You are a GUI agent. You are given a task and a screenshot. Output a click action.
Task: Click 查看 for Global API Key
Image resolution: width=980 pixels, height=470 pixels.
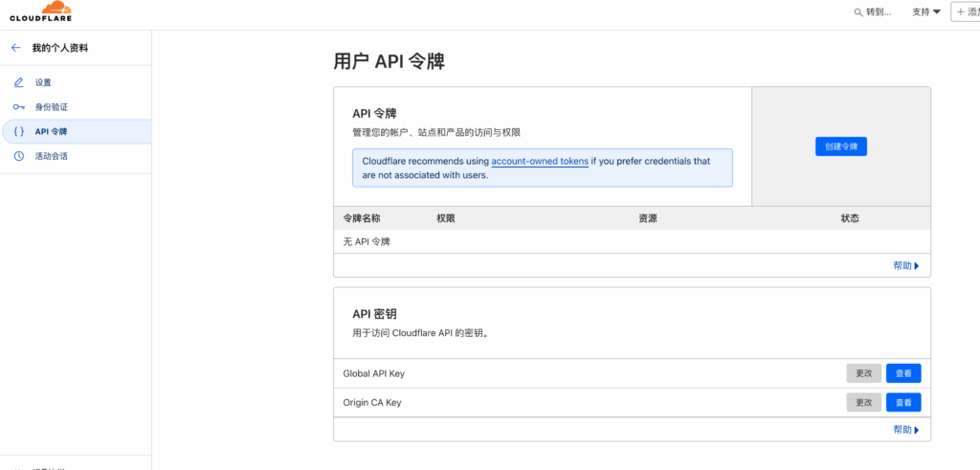[903, 373]
